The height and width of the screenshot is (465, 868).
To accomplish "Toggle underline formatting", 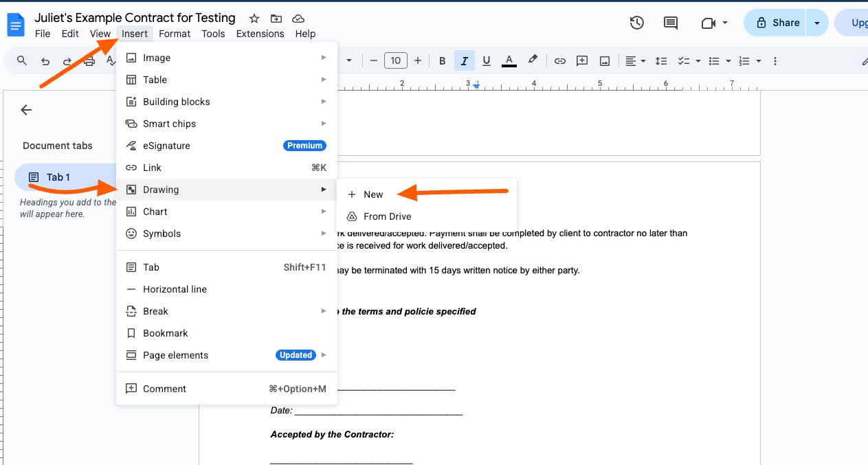I will coord(486,60).
